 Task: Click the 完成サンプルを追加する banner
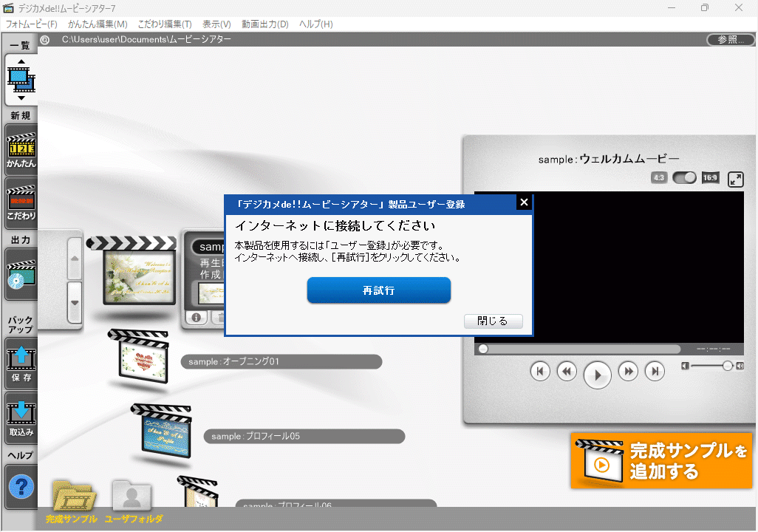point(661,461)
